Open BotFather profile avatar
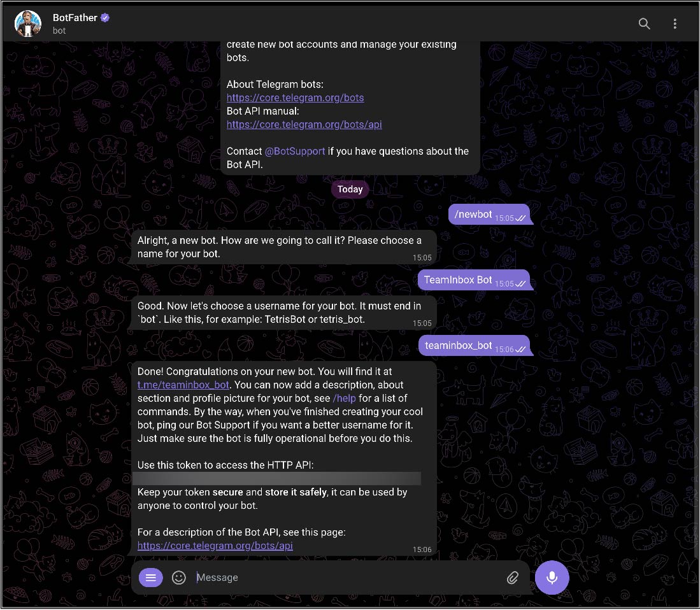This screenshot has width=700, height=610. tap(28, 23)
